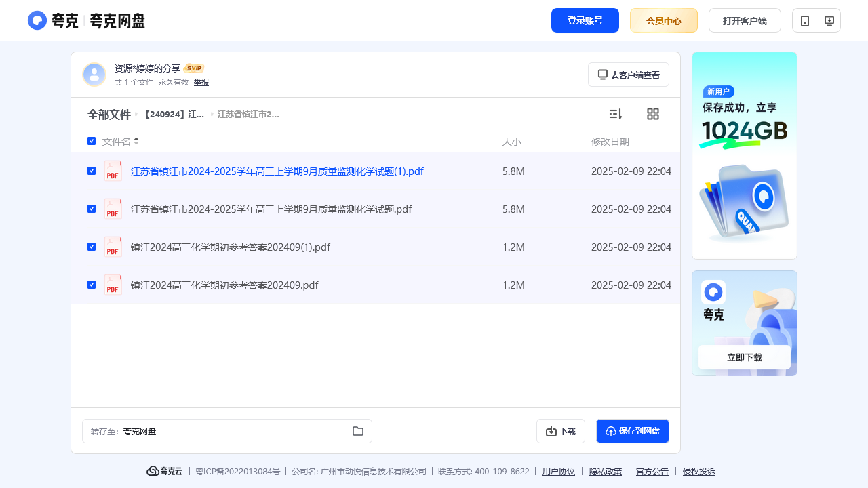
Task: Toggle the select-all 文件名 checkbox
Action: [92, 141]
